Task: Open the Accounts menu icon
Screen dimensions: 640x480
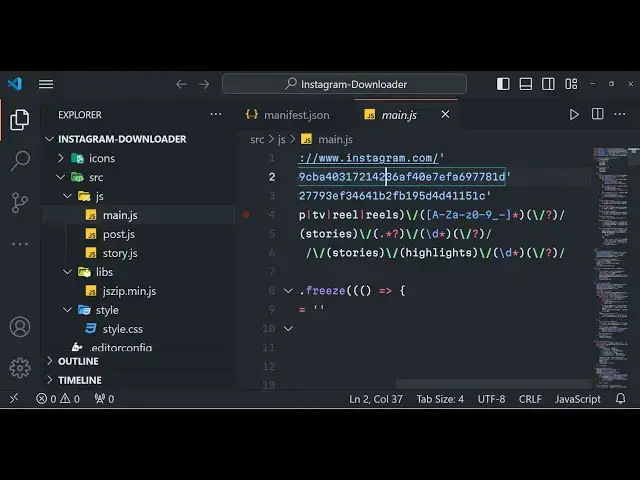Action: 20,327
